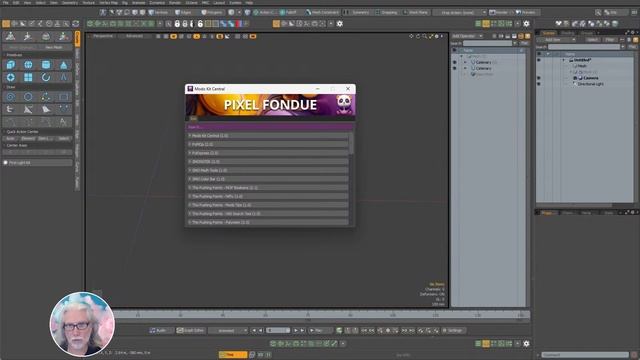Click the orange layout icon beside the green list icon
The width and height of the screenshot is (640, 360).
pyautogui.click(x=486, y=24)
